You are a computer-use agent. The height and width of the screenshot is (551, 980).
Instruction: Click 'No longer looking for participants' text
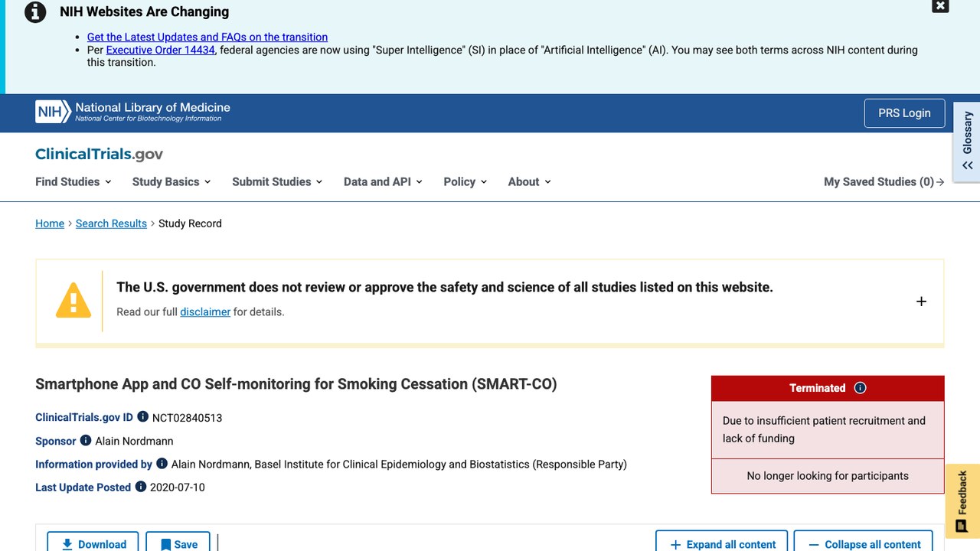pyautogui.click(x=828, y=476)
